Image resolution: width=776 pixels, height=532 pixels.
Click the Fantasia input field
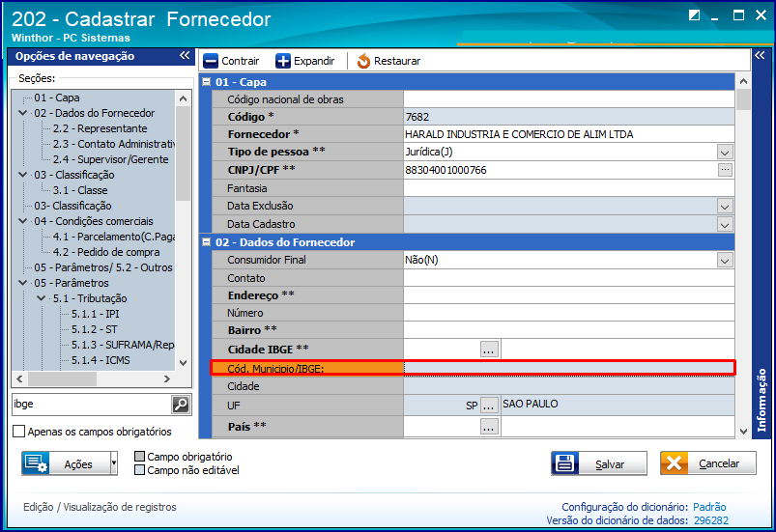[x=568, y=188]
